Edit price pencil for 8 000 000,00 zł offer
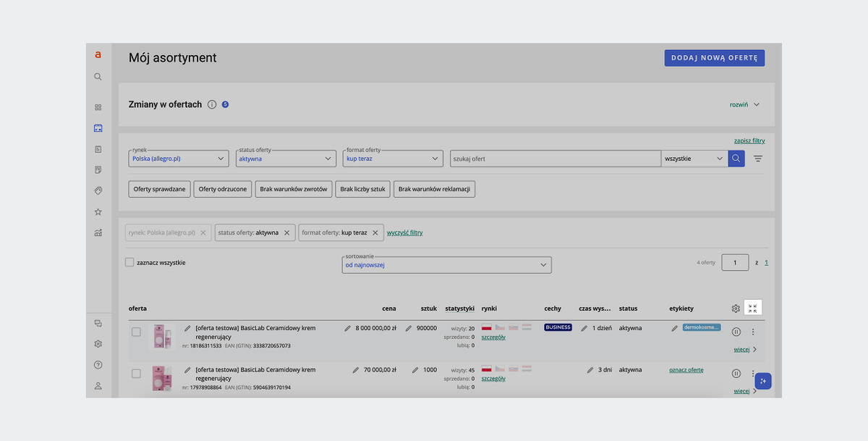 tap(348, 328)
